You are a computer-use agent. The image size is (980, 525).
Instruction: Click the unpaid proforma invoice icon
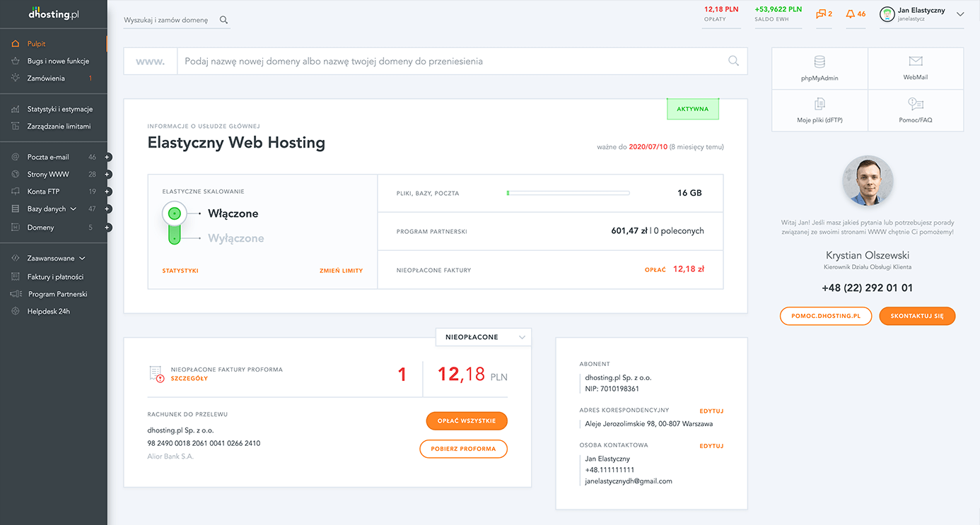point(156,374)
